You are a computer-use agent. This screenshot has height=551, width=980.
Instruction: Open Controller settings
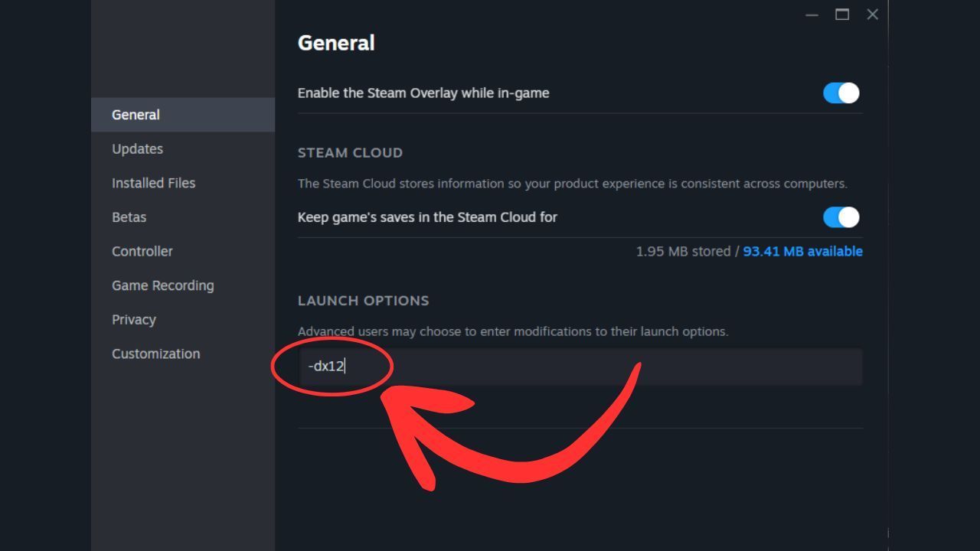point(142,251)
